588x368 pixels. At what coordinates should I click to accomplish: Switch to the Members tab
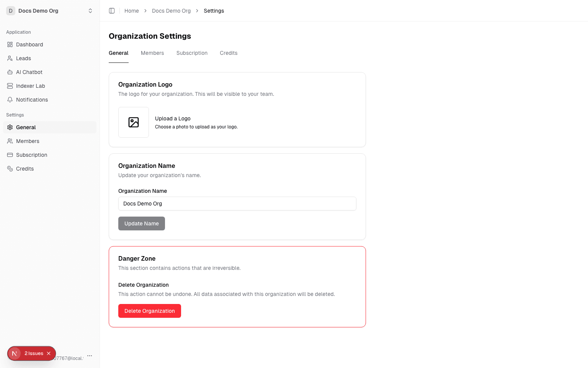(x=152, y=53)
